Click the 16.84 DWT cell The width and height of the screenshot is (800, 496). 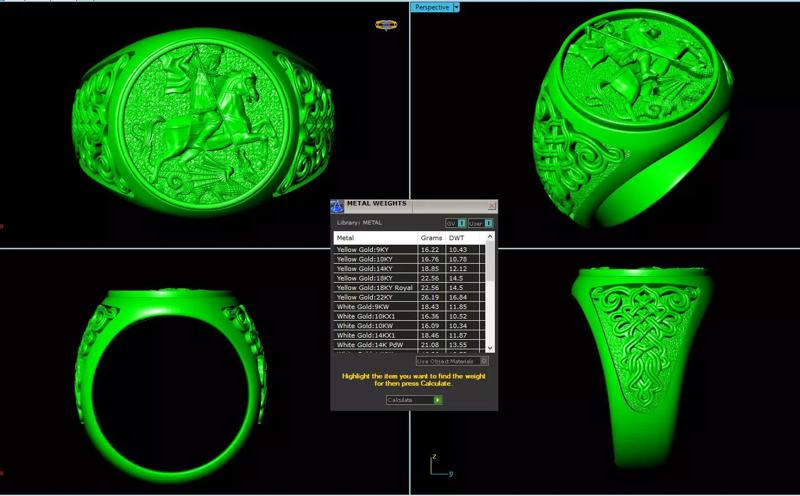click(462, 297)
